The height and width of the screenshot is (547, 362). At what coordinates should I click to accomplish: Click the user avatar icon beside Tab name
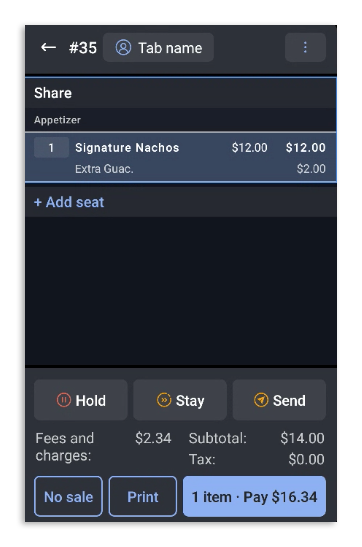123,47
